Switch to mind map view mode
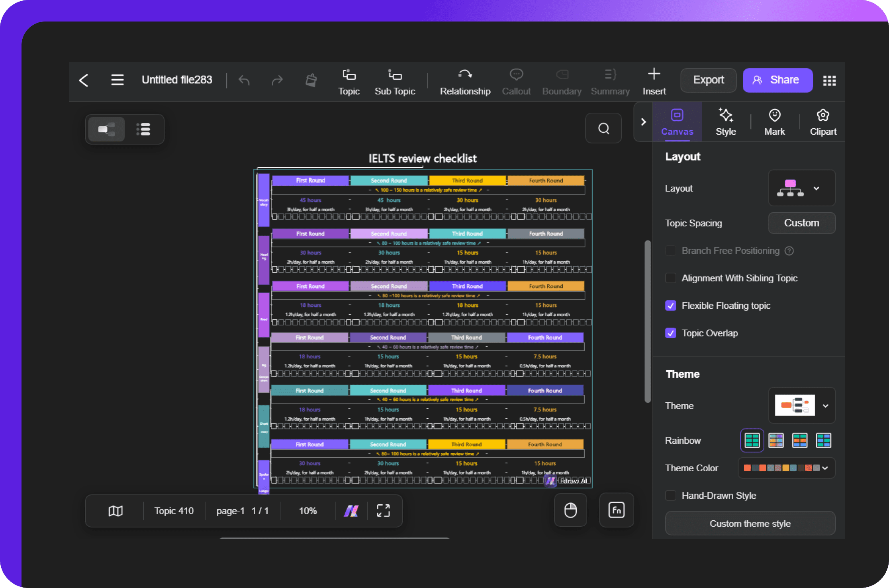 click(106, 129)
